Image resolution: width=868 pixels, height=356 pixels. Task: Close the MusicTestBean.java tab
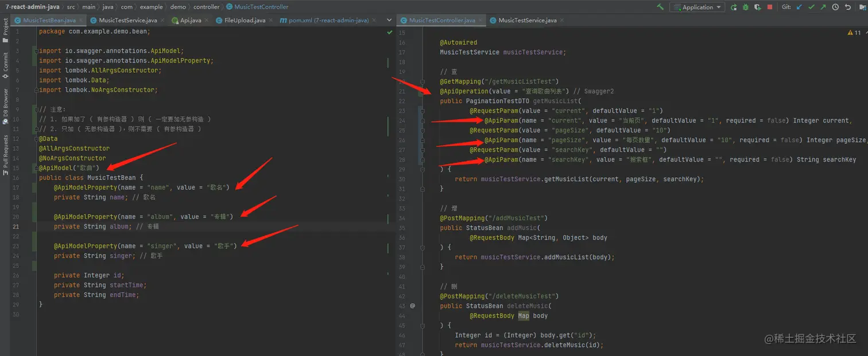81,20
